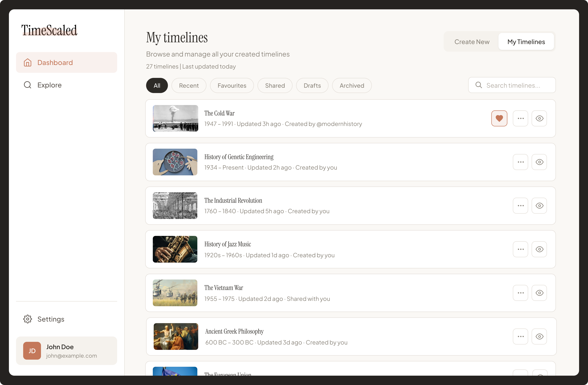Image resolution: width=588 pixels, height=385 pixels.
Task: Open the History of Jazz Music thumbnail
Action: coord(175,249)
